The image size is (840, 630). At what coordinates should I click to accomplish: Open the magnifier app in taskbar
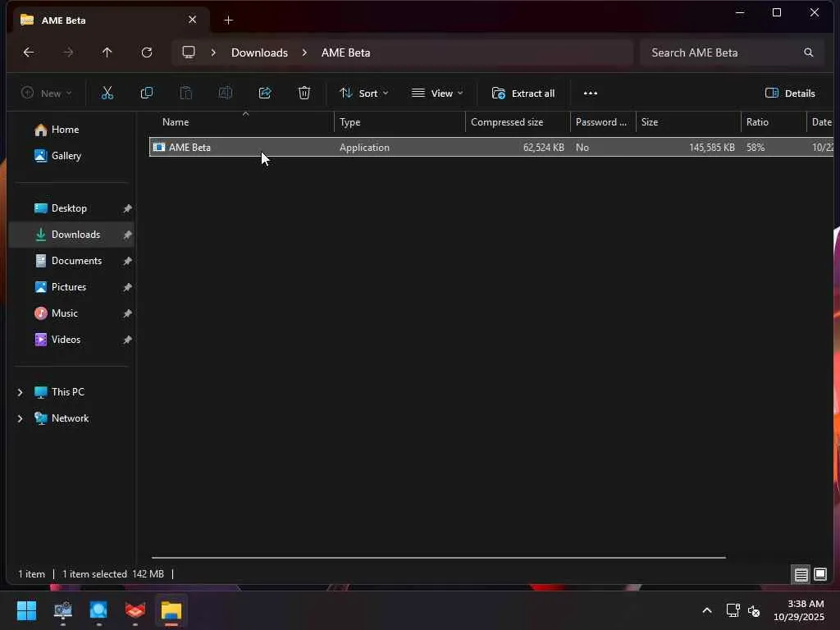(x=98, y=610)
